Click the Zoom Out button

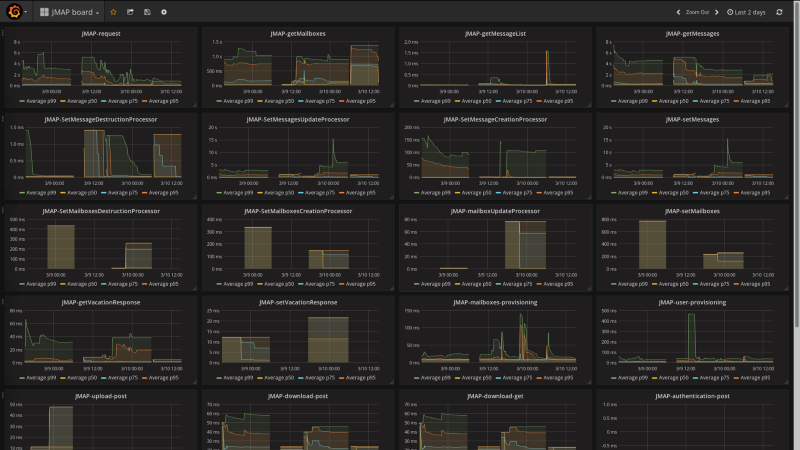click(x=697, y=12)
